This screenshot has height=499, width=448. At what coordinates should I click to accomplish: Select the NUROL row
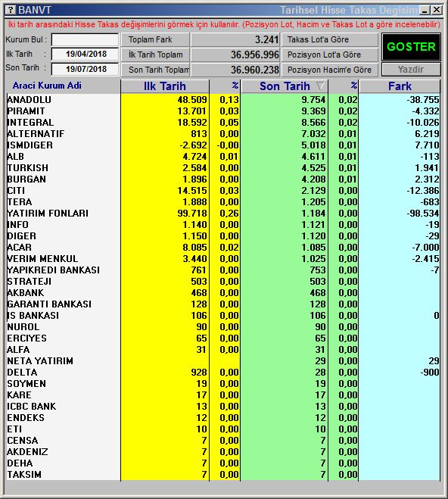point(223,327)
